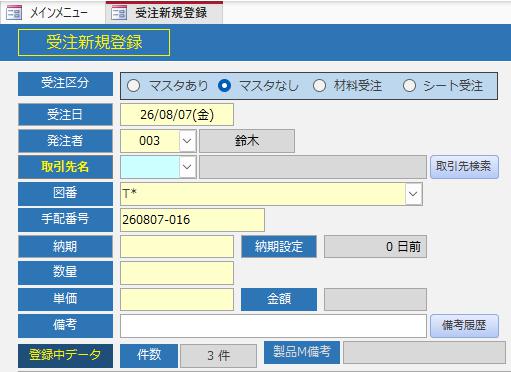Click the 受注新規登録 form title header
The height and width of the screenshot is (372, 511).
(94, 42)
